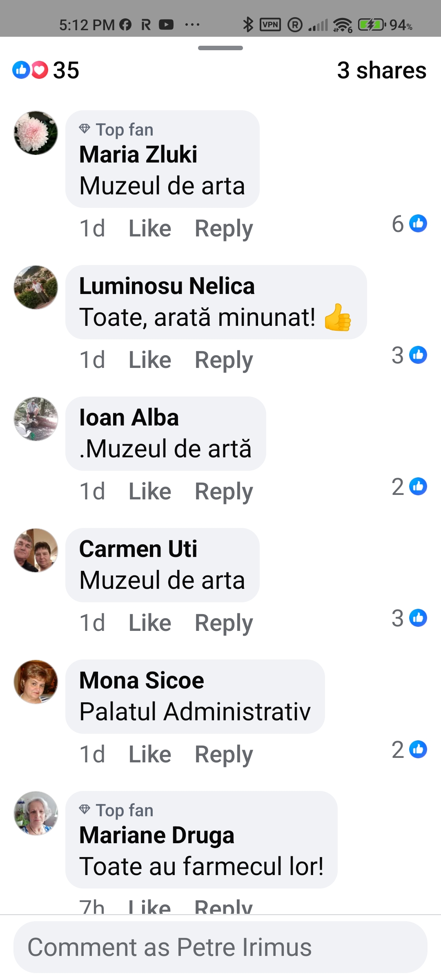Tap the like count icon on Mona Sicoe's comment
The width and height of the screenshot is (441, 980).
(418, 749)
